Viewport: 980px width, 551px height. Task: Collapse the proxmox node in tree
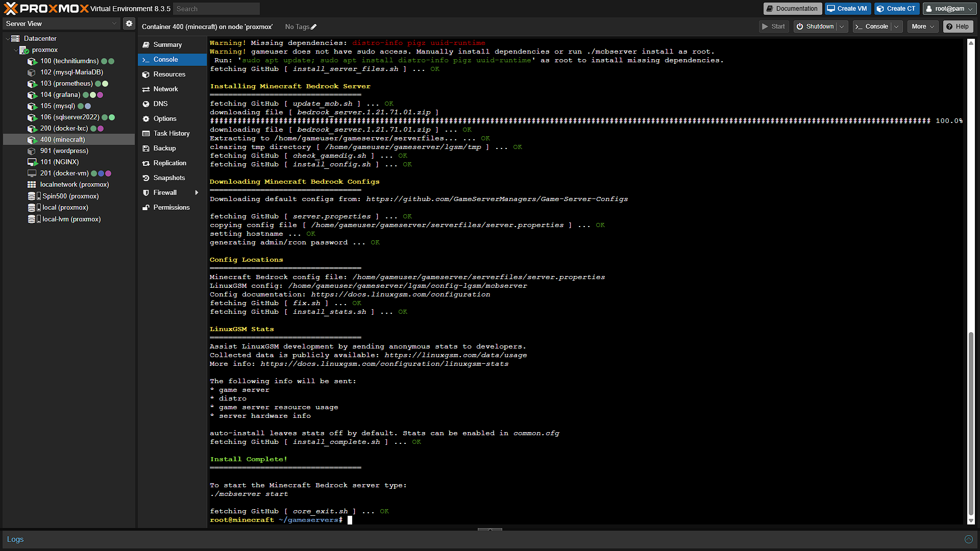click(15, 50)
